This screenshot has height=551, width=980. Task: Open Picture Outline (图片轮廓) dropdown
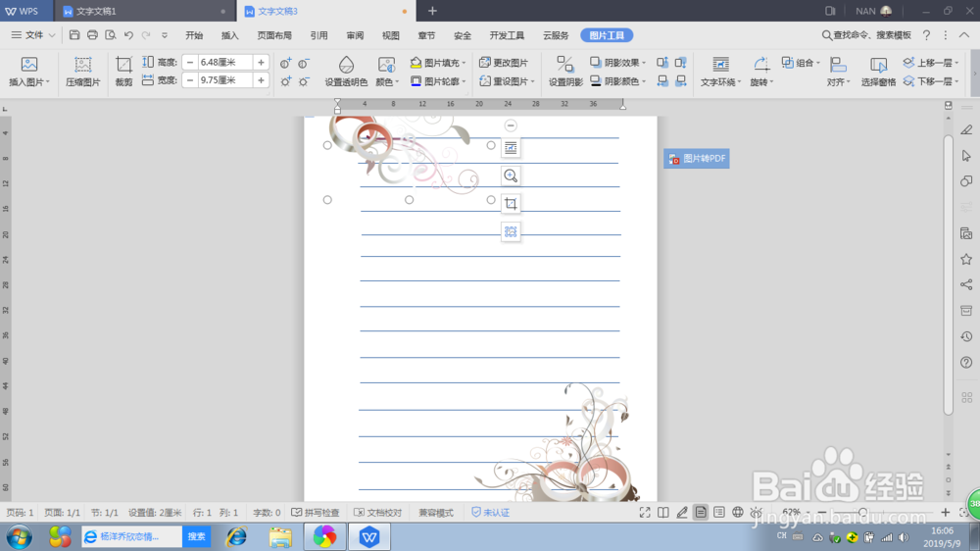click(438, 81)
